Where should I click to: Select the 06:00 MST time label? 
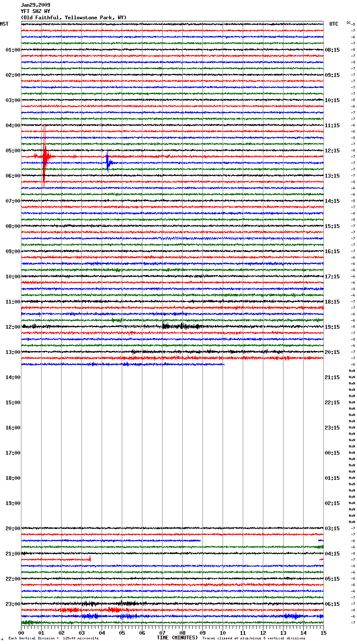pos(13,176)
